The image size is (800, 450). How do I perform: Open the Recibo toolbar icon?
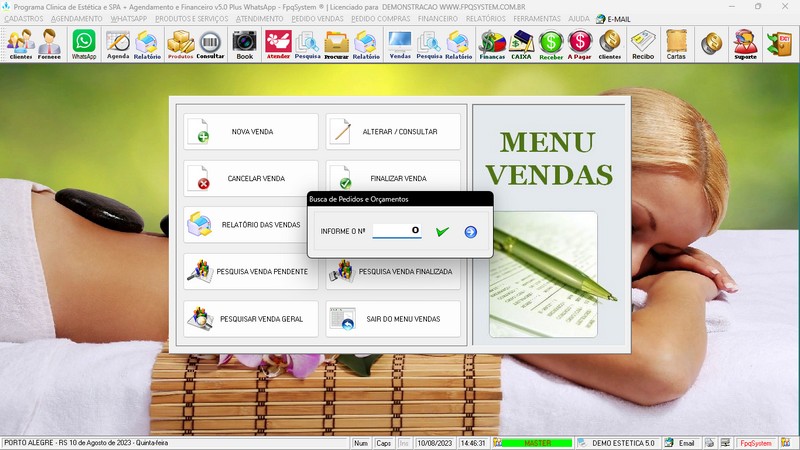[643, 44]
